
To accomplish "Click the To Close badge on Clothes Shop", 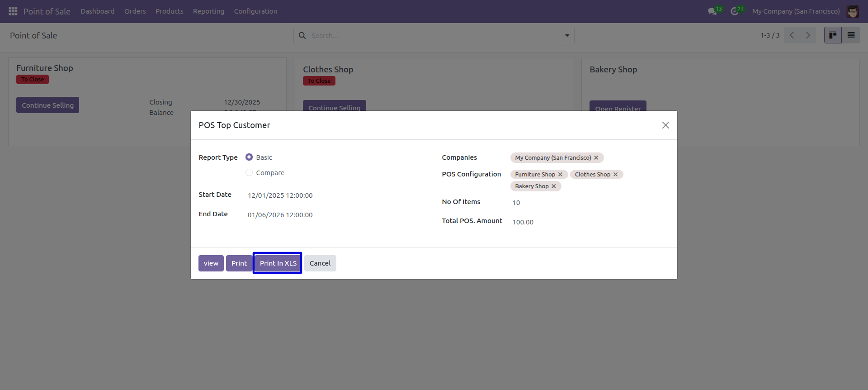I will pos(319,81).
